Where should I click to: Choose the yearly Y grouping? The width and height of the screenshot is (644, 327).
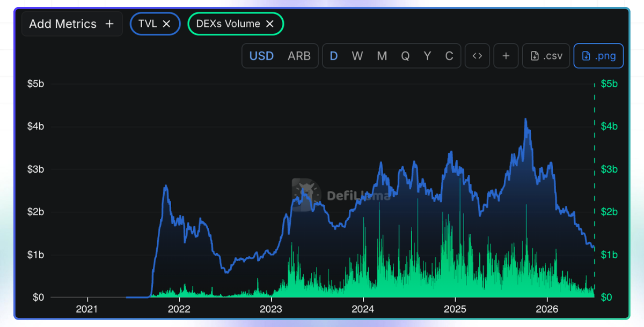(x=427, y=56)
